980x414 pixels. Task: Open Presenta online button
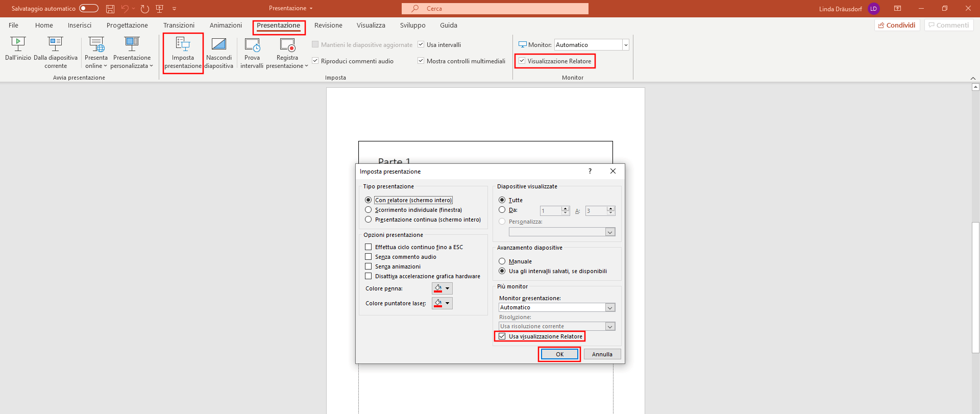click(x=96, y=53)
